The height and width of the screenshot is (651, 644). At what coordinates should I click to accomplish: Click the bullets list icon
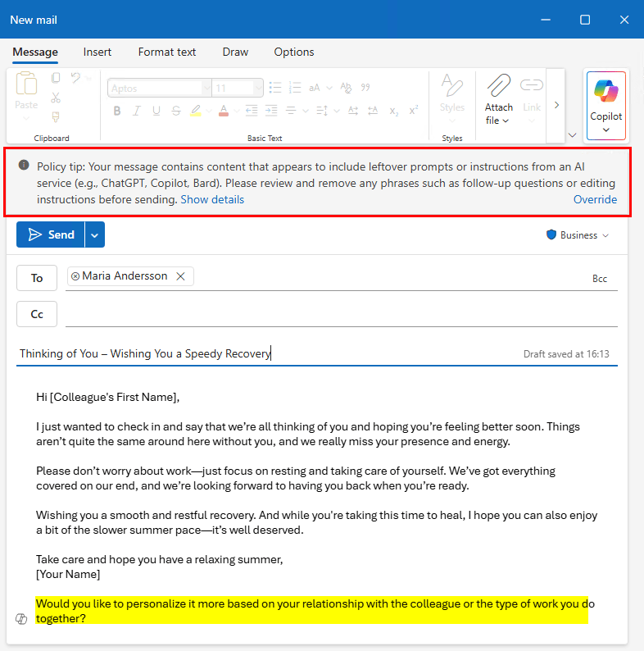(275, 88)
